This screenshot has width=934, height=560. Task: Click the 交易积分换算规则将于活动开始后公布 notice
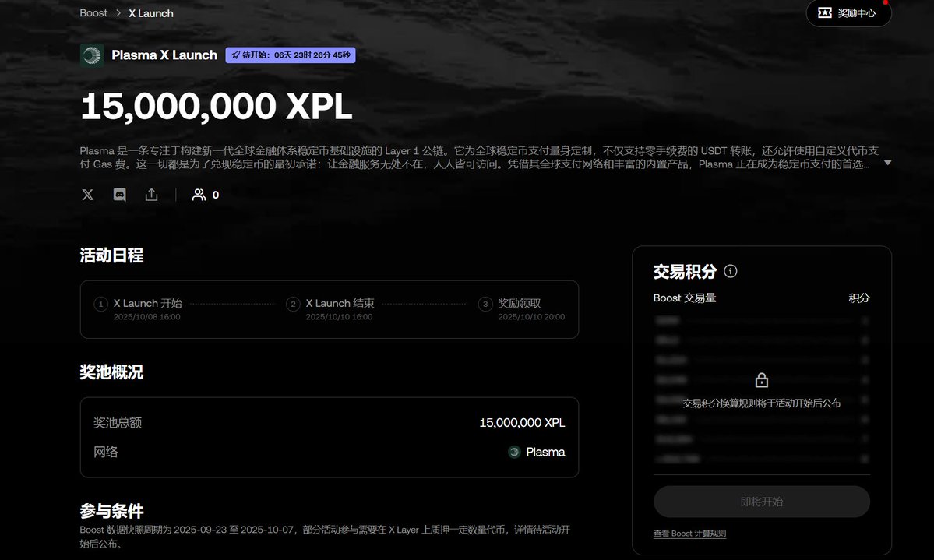(x=761, y=403)
